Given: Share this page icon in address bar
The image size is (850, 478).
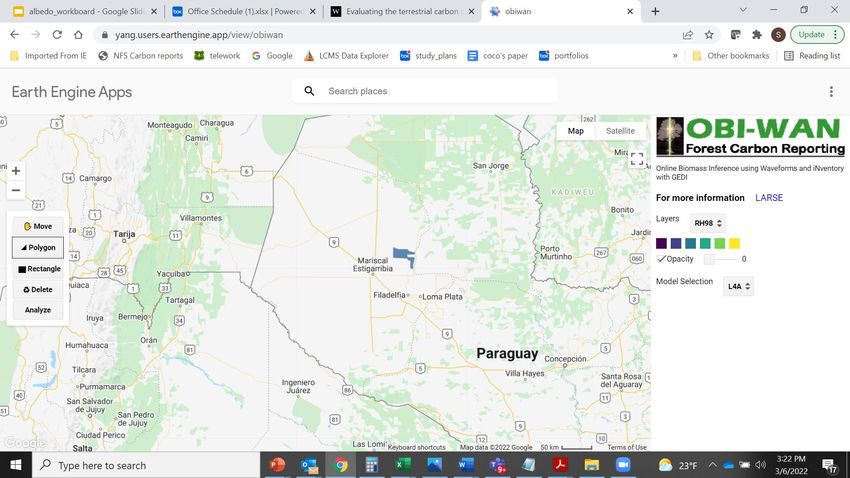Looking at the screenshot, I should (x=688, y=35).
